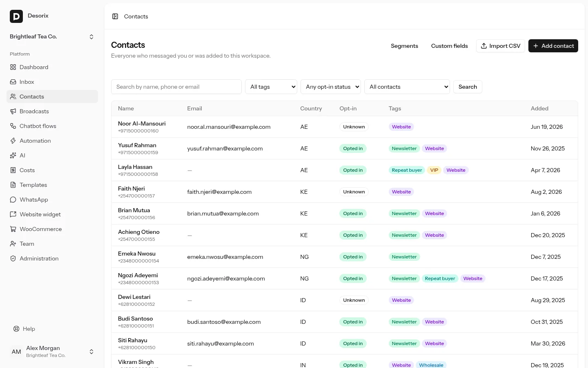Expand the Alex Morgan account menu chevron
This screenshot has height=368, width=588.
point(91,352)
